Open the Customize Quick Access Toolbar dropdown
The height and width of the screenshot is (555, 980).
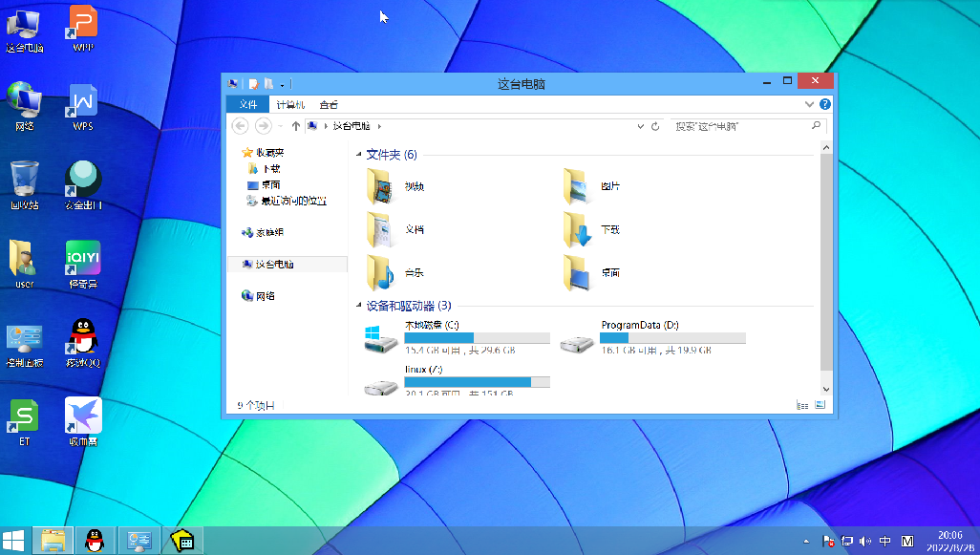[x=283, y=84]
